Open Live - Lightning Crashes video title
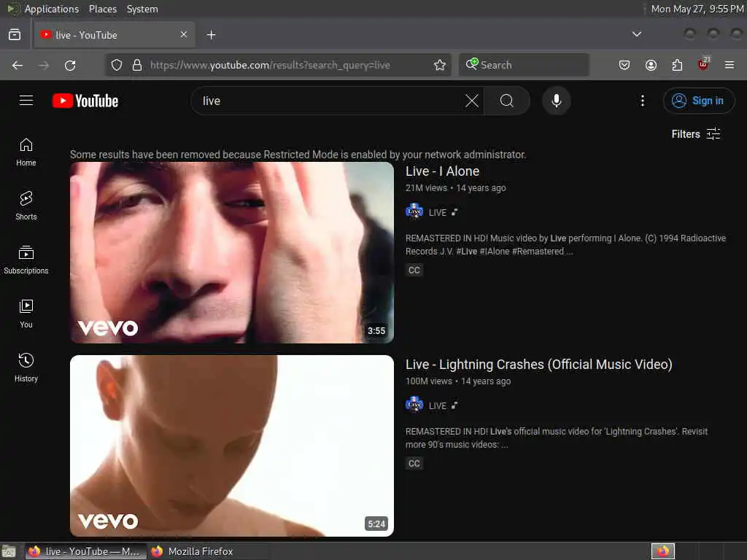This screenshot has height=560, width=747. click(539, 365)
